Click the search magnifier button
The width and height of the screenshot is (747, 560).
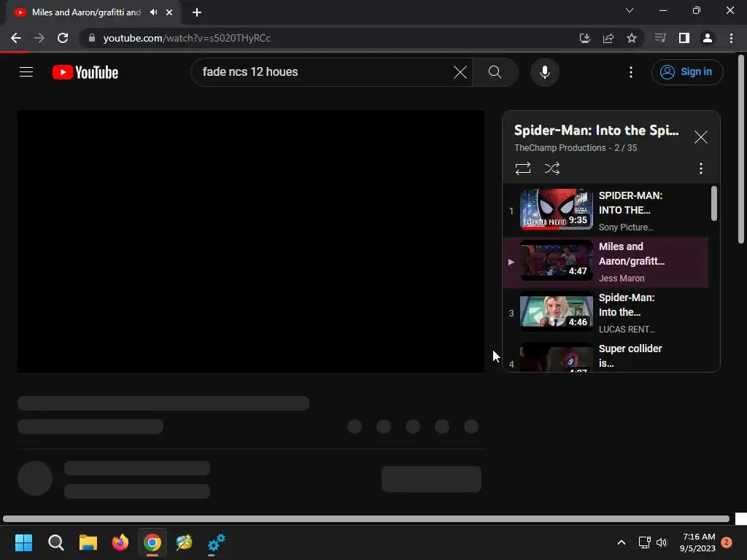[x=495, y=72]
